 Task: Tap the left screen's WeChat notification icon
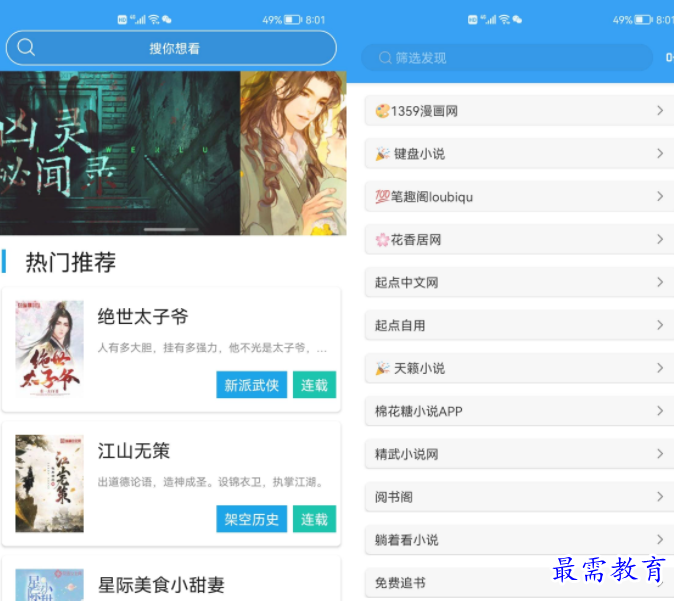click(167, 19)
